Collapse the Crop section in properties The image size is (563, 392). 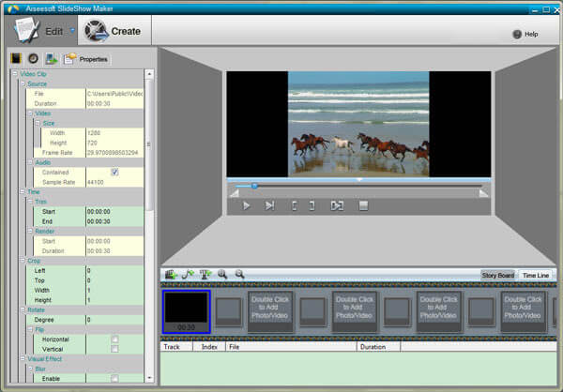pyautogui.click(x=15, y=260)
